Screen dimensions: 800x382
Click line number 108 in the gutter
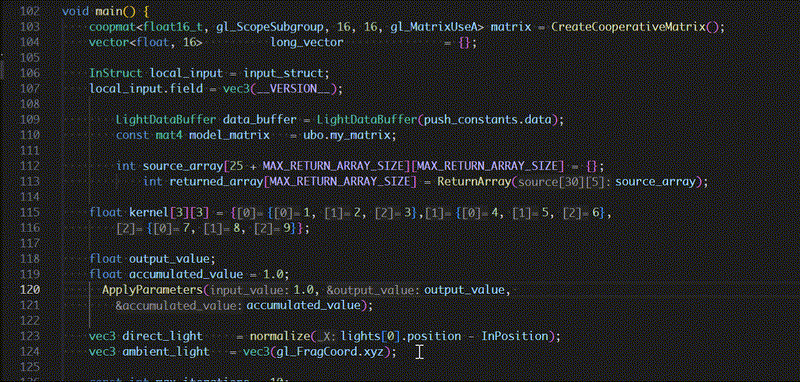click(30, 104)
